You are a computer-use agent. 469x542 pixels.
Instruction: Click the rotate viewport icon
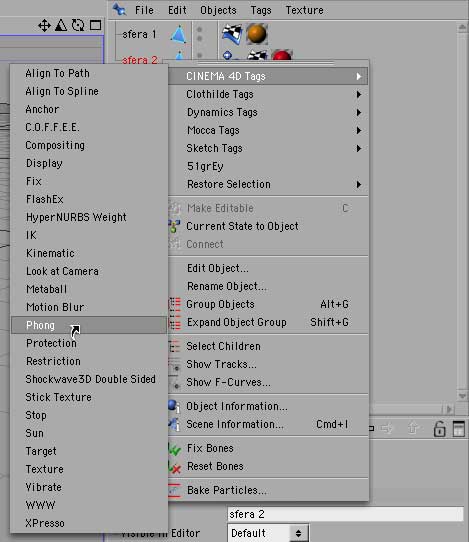tap(78, 25)
